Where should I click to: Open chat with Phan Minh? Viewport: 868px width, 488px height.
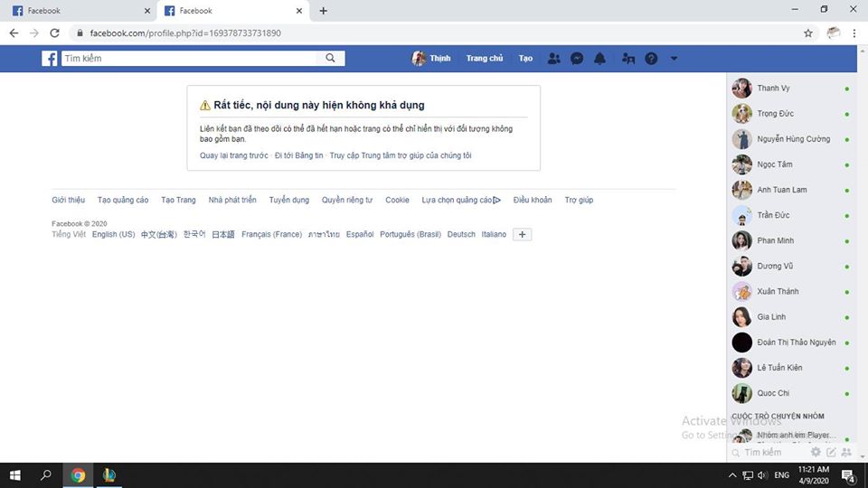792,240
